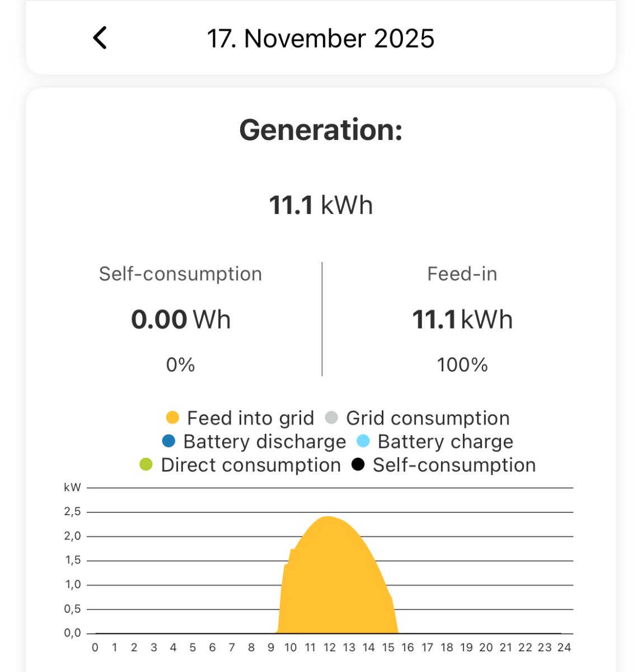Select the 15 hour mark on chart axis
This screenshot has width=642, height=672.
click(x=388, y=648)
